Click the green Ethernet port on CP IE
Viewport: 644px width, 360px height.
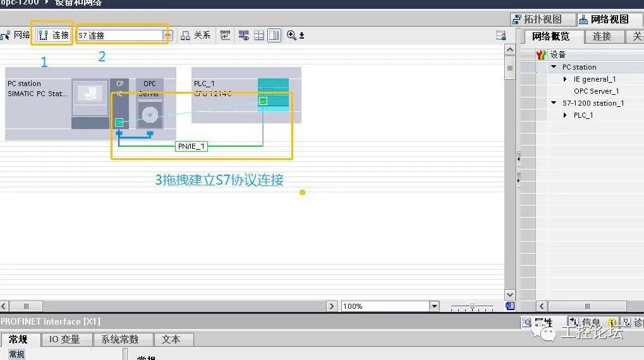tap(119, 123)
